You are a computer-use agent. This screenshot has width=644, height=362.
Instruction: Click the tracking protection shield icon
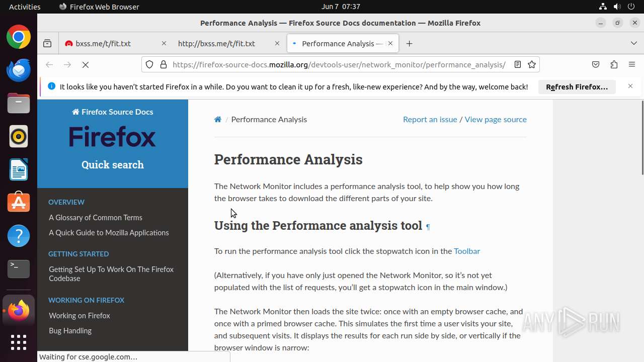(x=149, y=64)
